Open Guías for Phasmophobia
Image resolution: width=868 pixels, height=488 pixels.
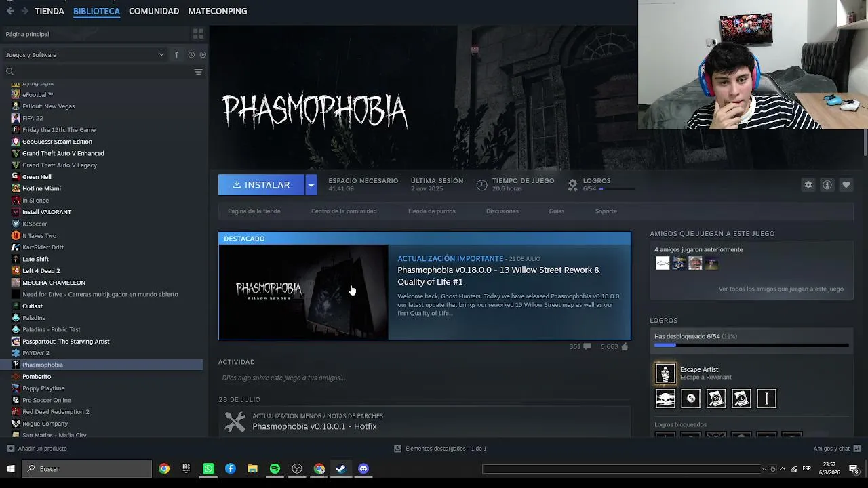[557, 211]
